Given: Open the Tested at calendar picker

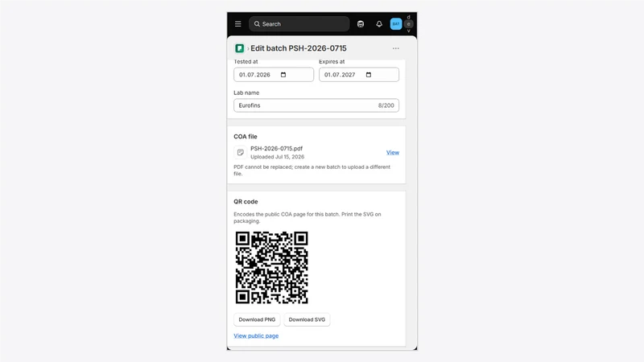Looking at the screenshot, I should [x=283, y=75].
